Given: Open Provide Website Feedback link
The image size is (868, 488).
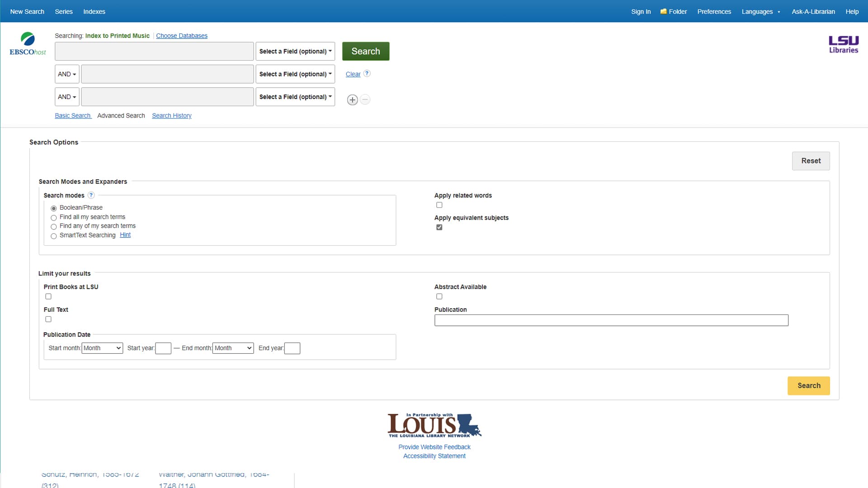Looking at the screenshot, I should coord(434,447).
